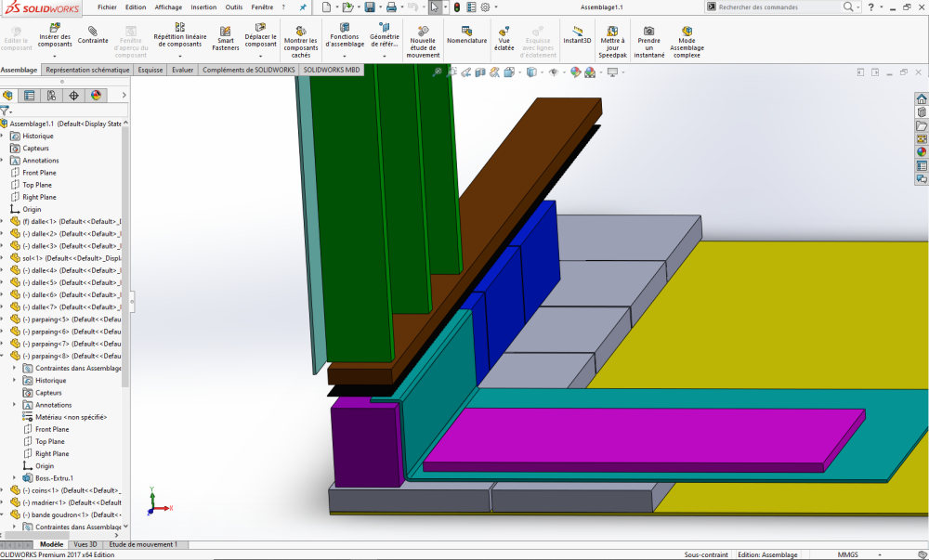Click Edit Appearance color ball icon
929x560 pixels.
tap(575, 72)
